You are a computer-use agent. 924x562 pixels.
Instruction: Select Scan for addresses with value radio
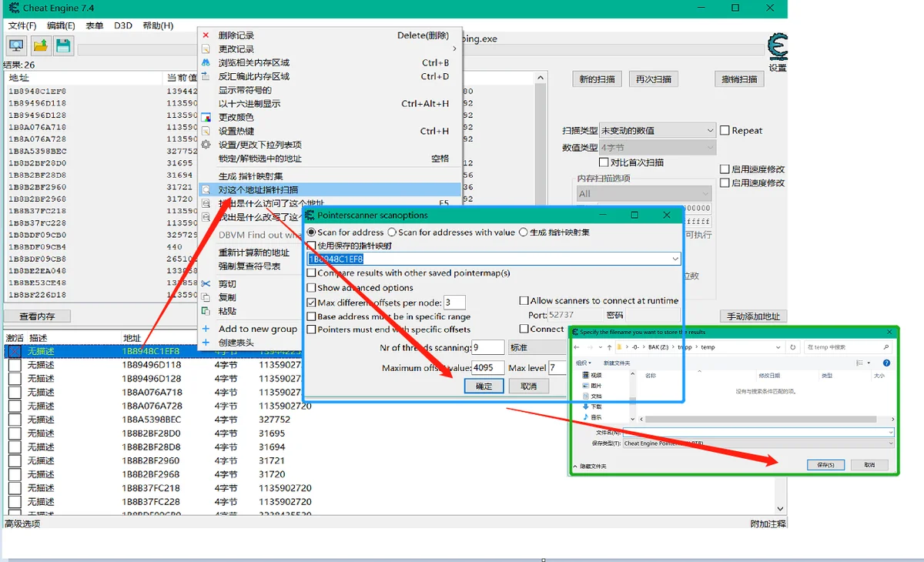click(x=392, y=232)
